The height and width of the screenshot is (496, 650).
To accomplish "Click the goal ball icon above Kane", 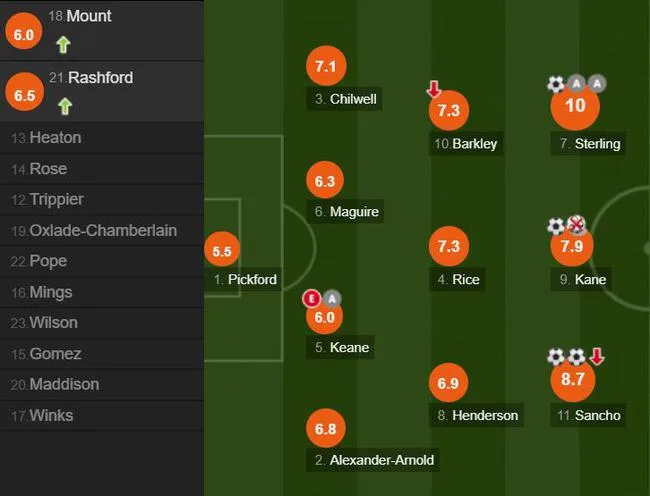I will pyautogui.click(x=555, y=226).
